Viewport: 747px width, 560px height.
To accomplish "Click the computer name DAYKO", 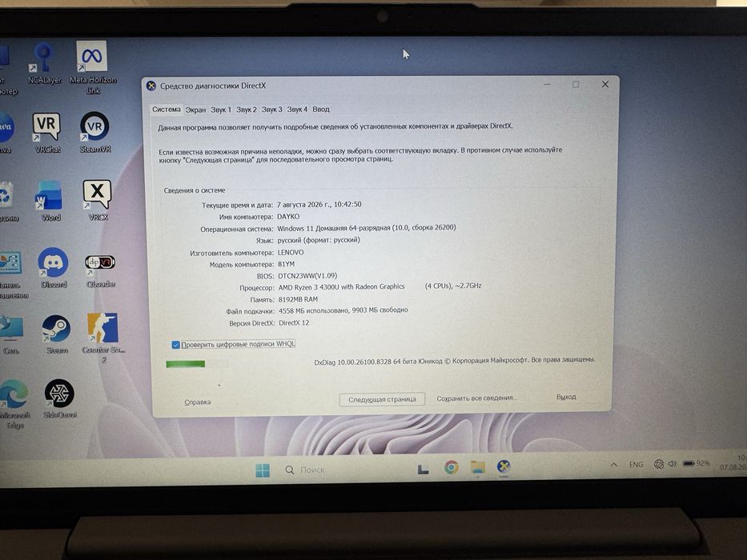I will pyautogui.click(x=288, y=216).
